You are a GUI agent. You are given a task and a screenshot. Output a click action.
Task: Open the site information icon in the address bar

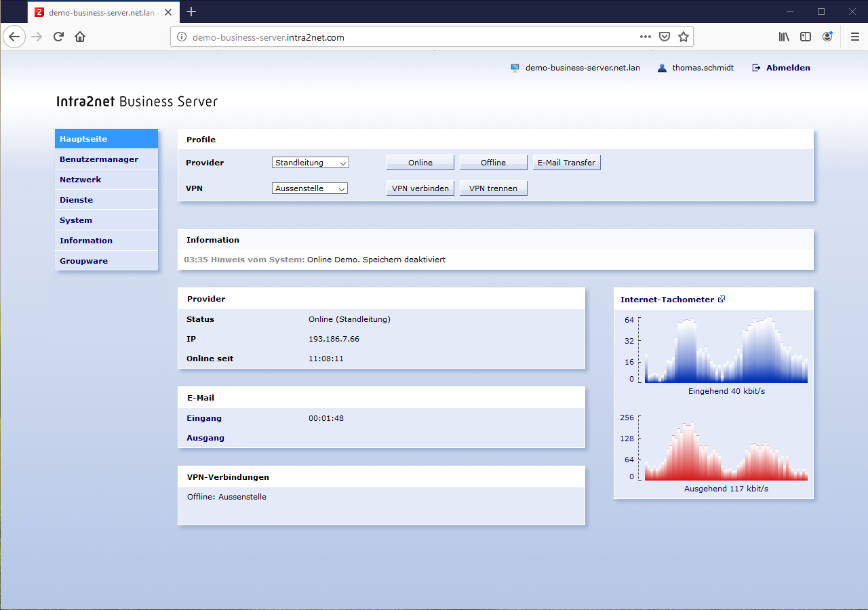pyautogui.click(x=182, y=37)
